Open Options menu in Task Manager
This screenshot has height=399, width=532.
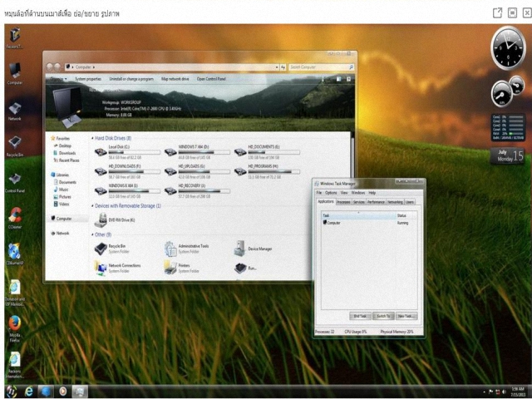331,193
